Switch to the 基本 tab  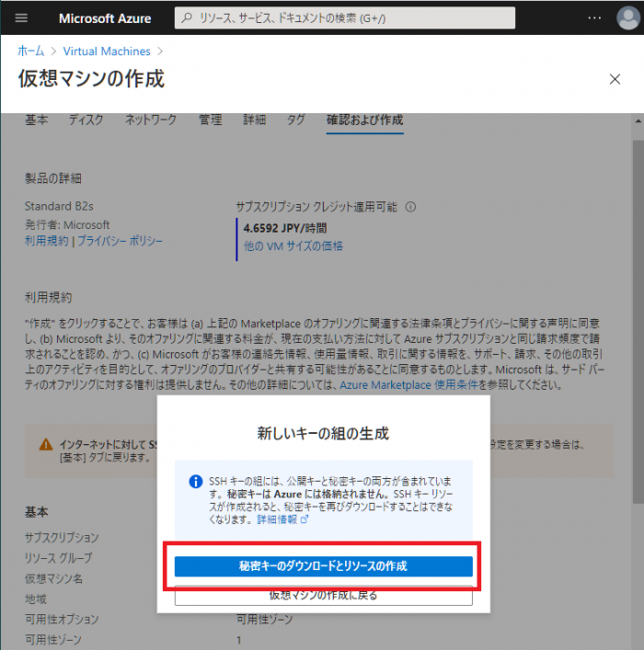[x=37, y=120]
